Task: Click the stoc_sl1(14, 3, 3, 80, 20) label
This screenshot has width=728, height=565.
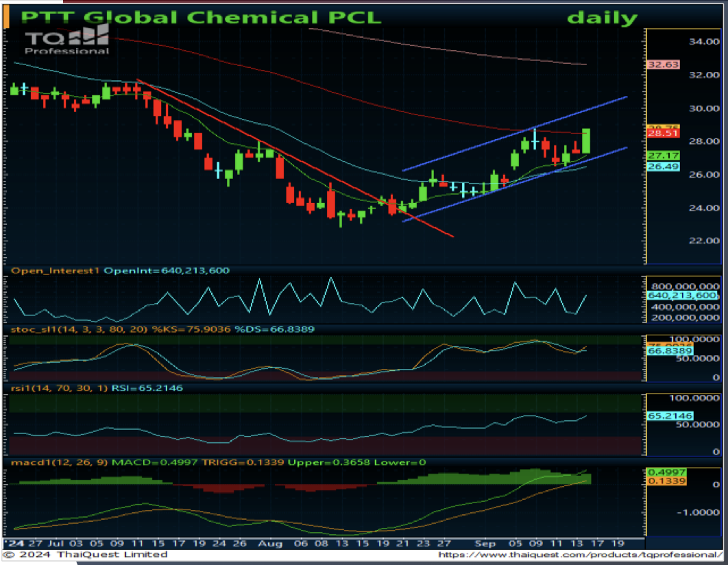Action: (79, 330)
